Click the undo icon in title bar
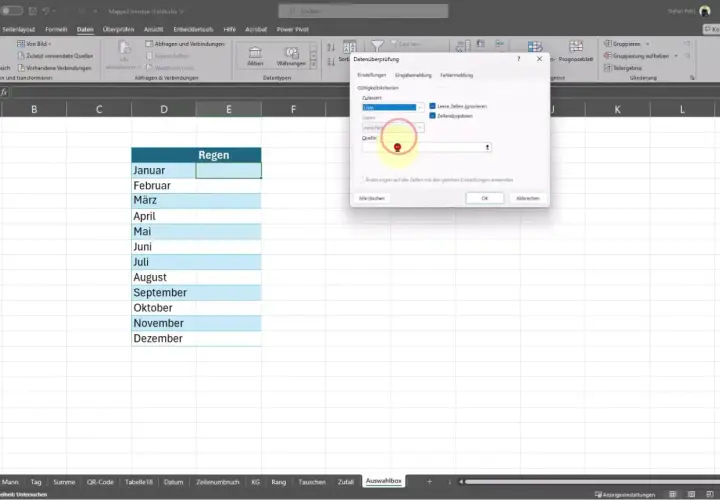 (x=46, y=11)
